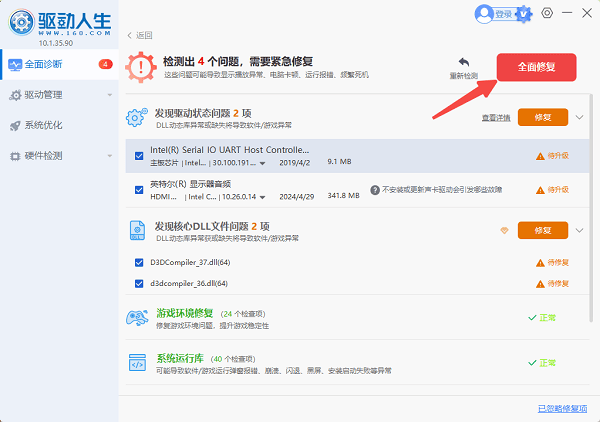The width and height of the screenshot is (600, 422).
Task: Click the game controller icon
Action: click(137, 318)
